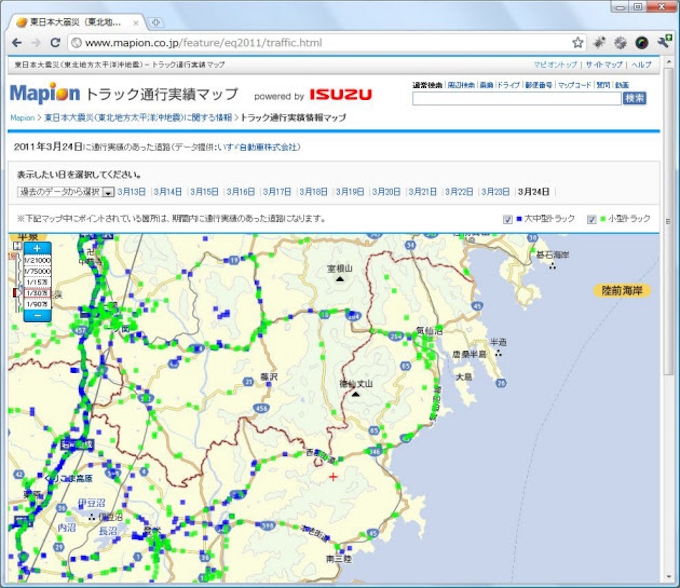This screenshot has height=588, width=680.
Task: Open the 過去のデータから選択 dropdown
Action: (x=65, y=192)
